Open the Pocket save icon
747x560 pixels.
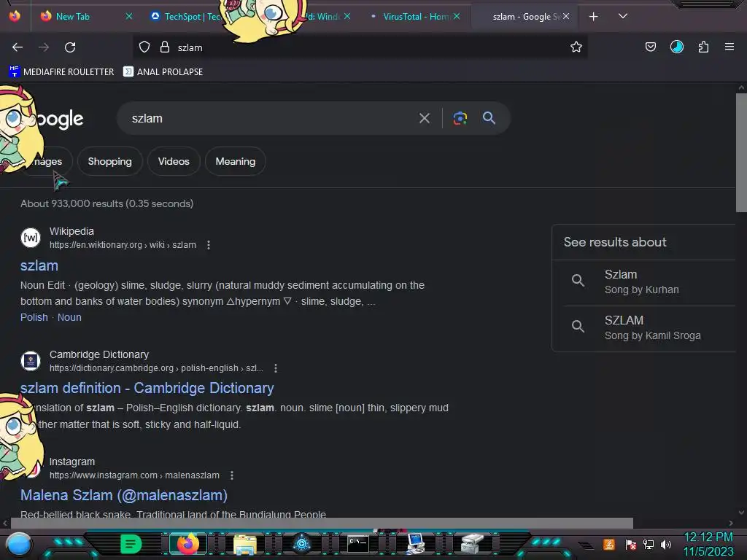[x=650, y=47]
